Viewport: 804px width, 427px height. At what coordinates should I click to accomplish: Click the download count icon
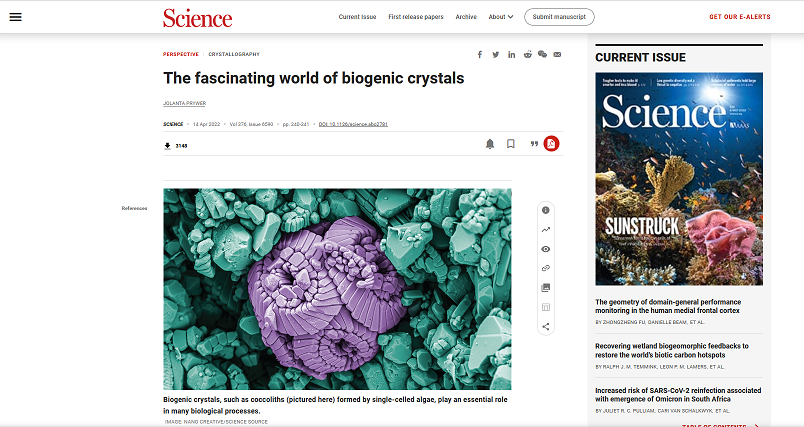tap(167, 146)
